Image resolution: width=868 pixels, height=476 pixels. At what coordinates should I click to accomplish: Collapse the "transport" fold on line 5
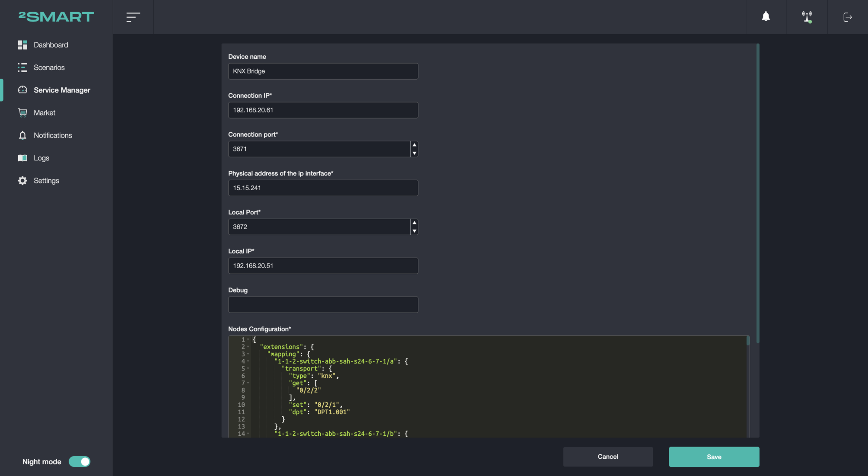click(248, 368)
